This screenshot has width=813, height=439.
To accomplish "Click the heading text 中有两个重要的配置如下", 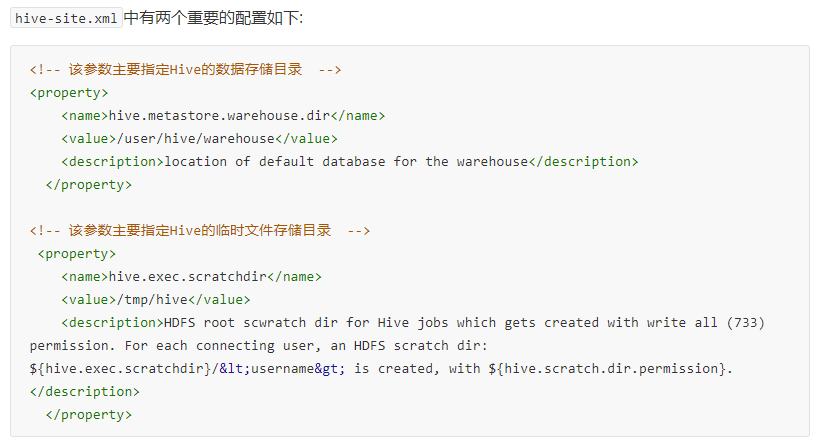I will tap(213, 18).
